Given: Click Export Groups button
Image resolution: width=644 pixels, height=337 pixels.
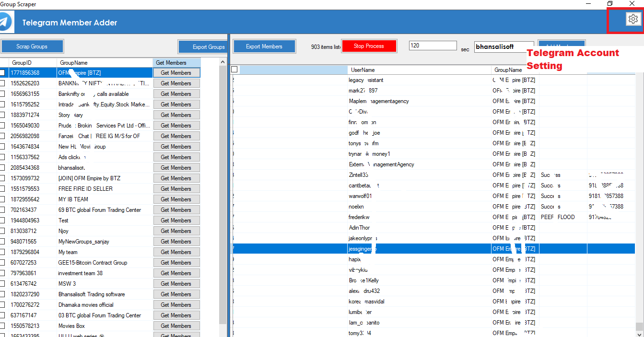Looking at the screenshot, I should point(203,47).
